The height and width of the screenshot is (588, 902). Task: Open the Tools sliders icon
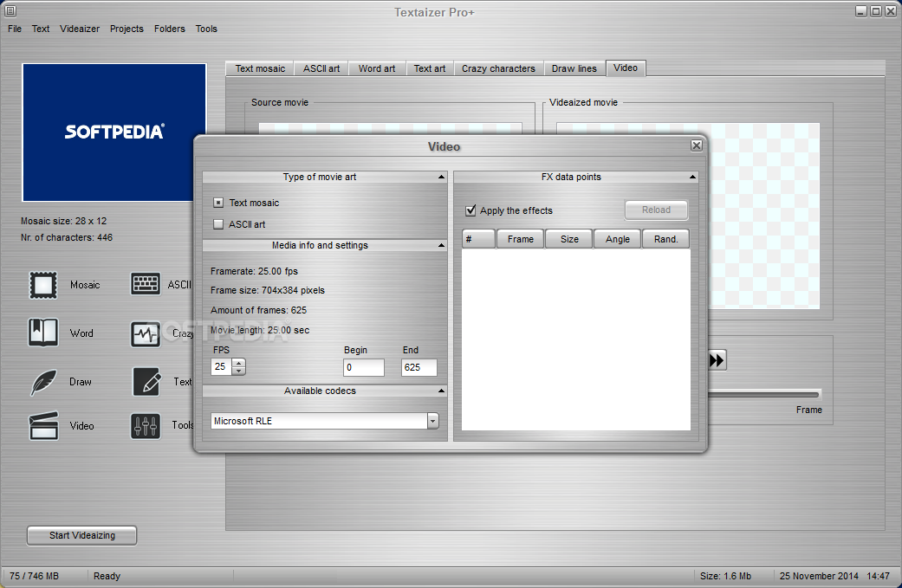(146, 426)
